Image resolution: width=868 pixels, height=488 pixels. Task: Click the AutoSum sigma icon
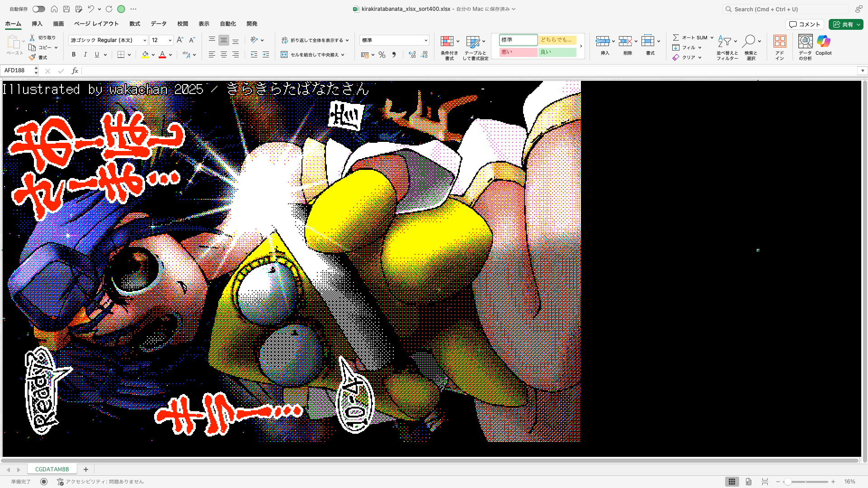[676, 38]
